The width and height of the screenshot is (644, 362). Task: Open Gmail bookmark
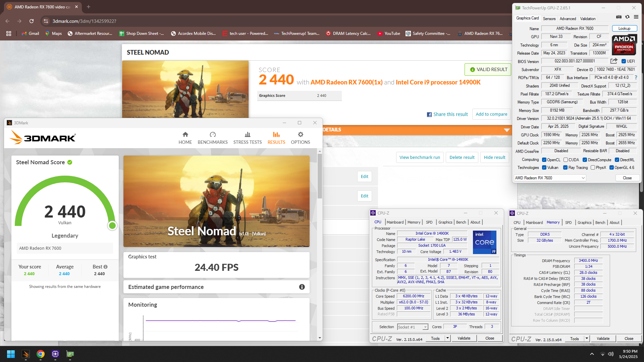(x=31, y=34)
